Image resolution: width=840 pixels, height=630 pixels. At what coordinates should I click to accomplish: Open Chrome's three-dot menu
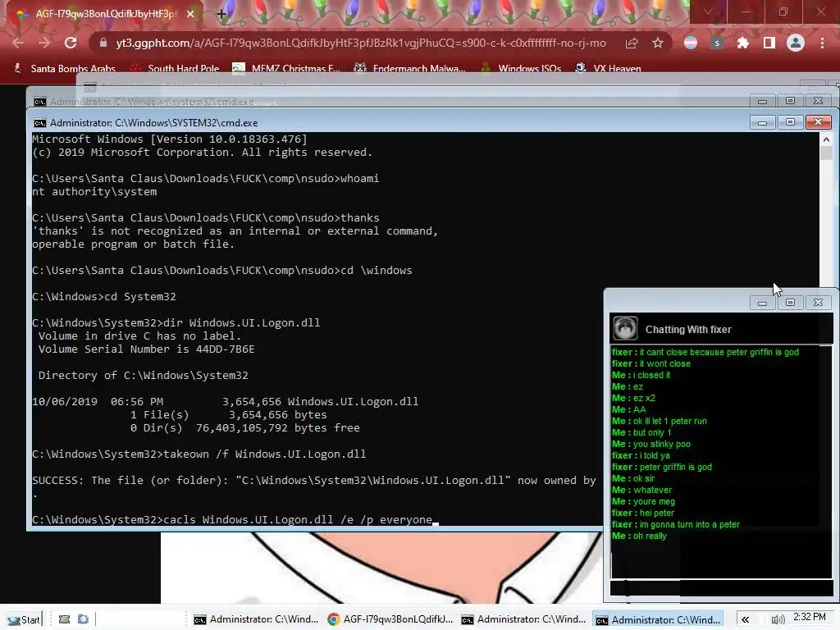822,43
